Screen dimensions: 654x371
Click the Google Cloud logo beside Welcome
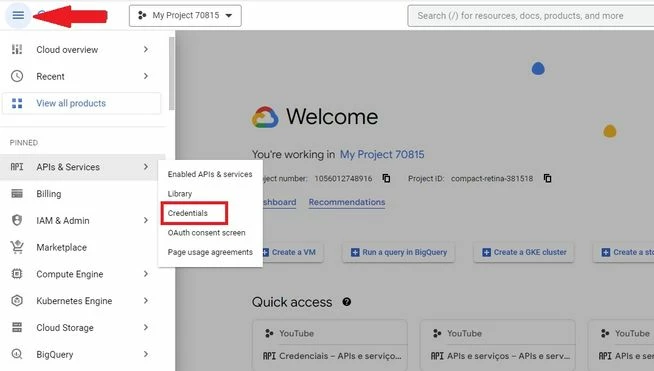(x=265, y=117)
